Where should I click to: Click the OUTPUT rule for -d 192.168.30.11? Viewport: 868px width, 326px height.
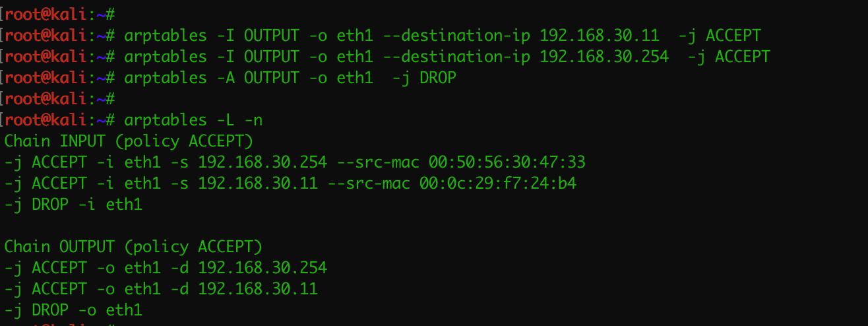coord(161,288)
